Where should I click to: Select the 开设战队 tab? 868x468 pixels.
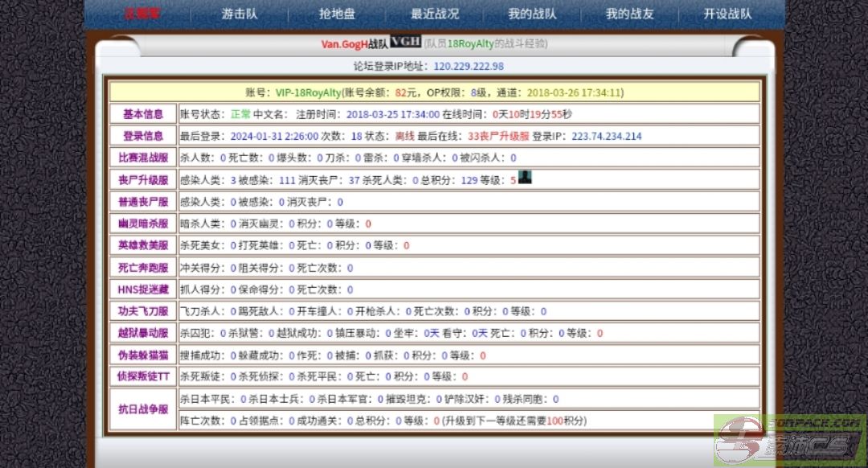click(727, 14)
